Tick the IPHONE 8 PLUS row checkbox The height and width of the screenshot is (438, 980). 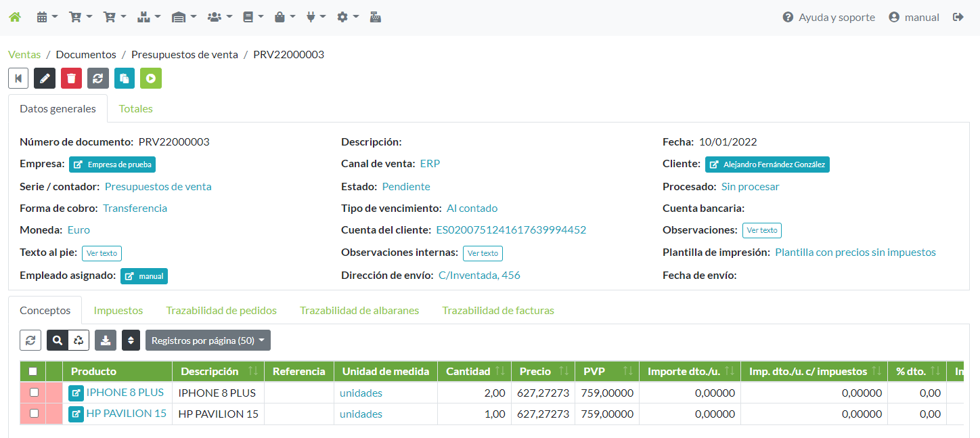pos(34,393)
